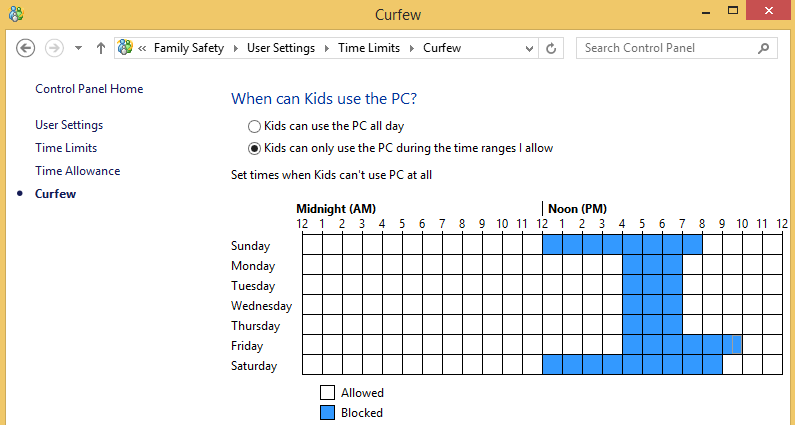Click in the Search Control Panel field
795x425 pixels.
pyautogui.click(x=667, y=48)
